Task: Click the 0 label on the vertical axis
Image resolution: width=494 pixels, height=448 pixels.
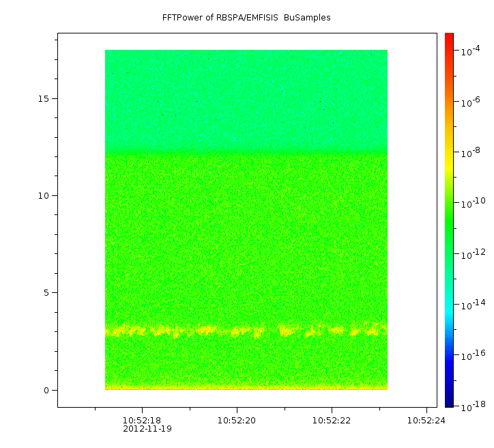Action: coord(47,391)
